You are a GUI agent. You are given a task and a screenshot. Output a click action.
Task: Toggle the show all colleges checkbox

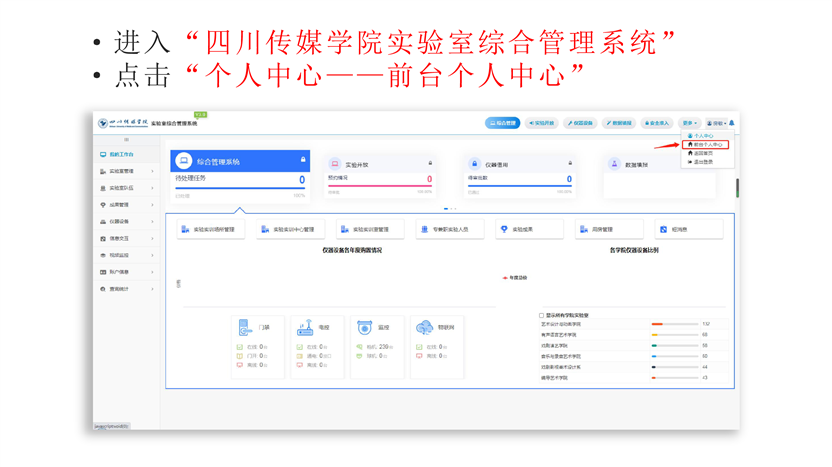(542, 315)
